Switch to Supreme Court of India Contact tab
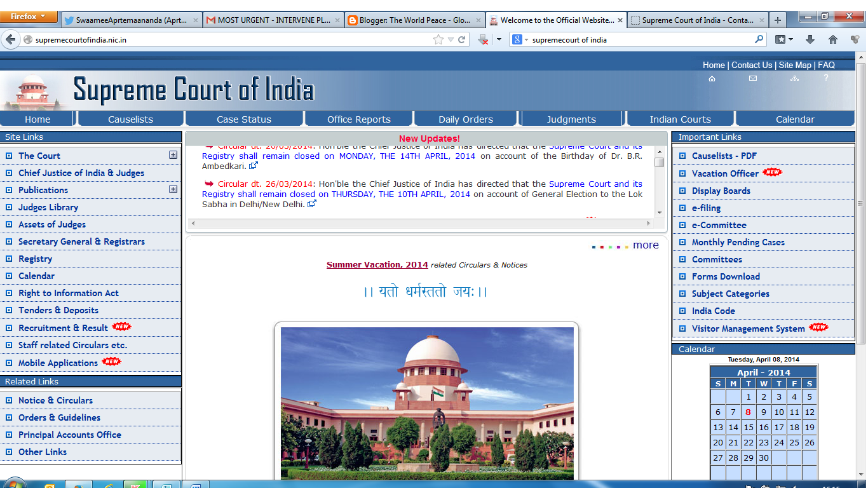The image size is (868, 488). [697, 20]
